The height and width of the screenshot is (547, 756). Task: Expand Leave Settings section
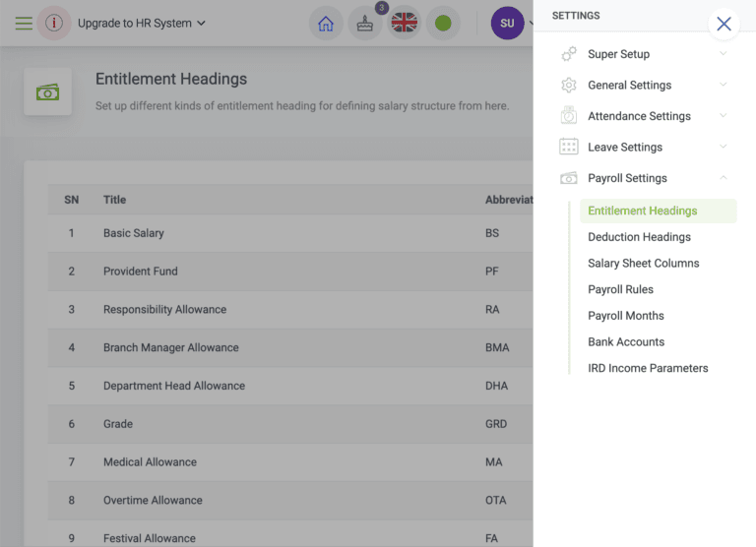pos(644,147)
